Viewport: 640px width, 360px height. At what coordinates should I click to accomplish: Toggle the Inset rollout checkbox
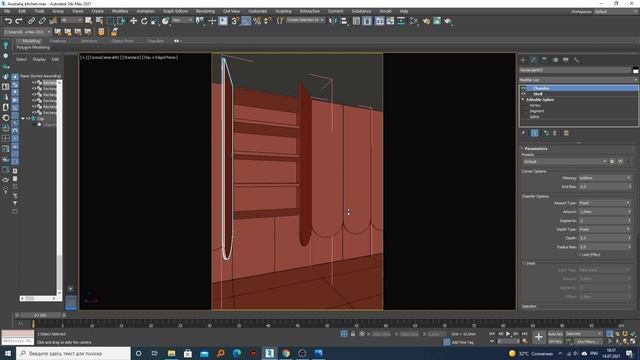(x=524, y=263)
